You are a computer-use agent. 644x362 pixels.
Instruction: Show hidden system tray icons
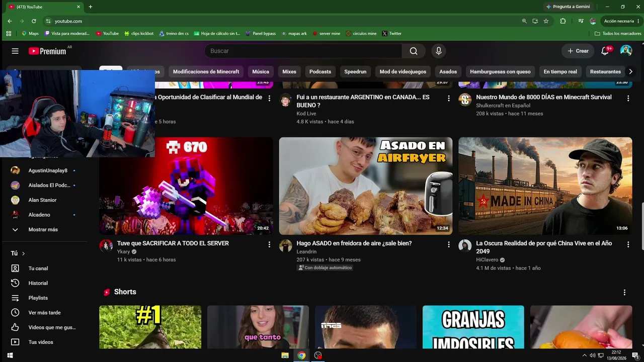pyautogui.click(x=584, y=355)
